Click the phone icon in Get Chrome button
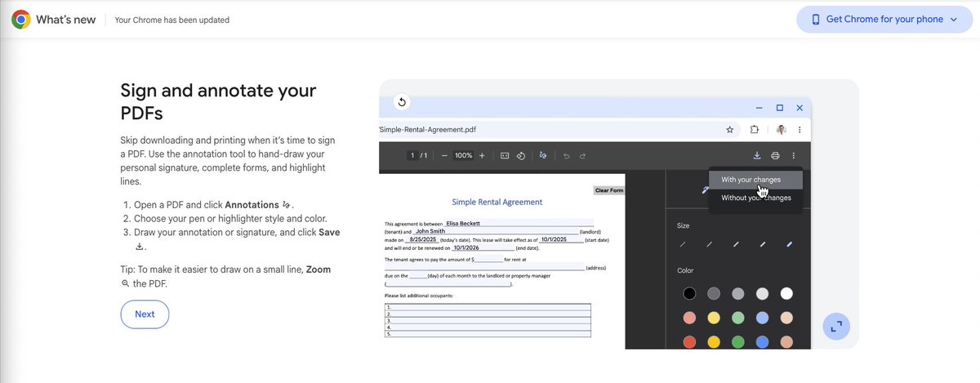 (x=816, y=20)
